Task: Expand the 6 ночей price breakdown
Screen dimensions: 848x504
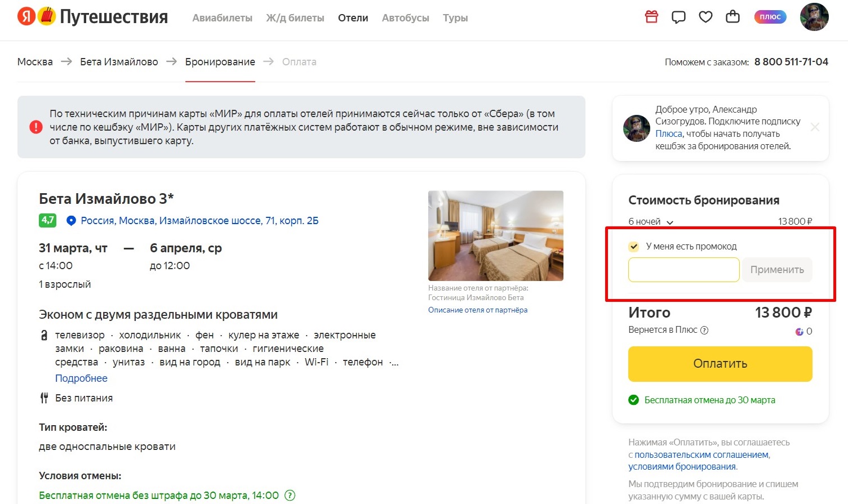Action: click(651, 222)
